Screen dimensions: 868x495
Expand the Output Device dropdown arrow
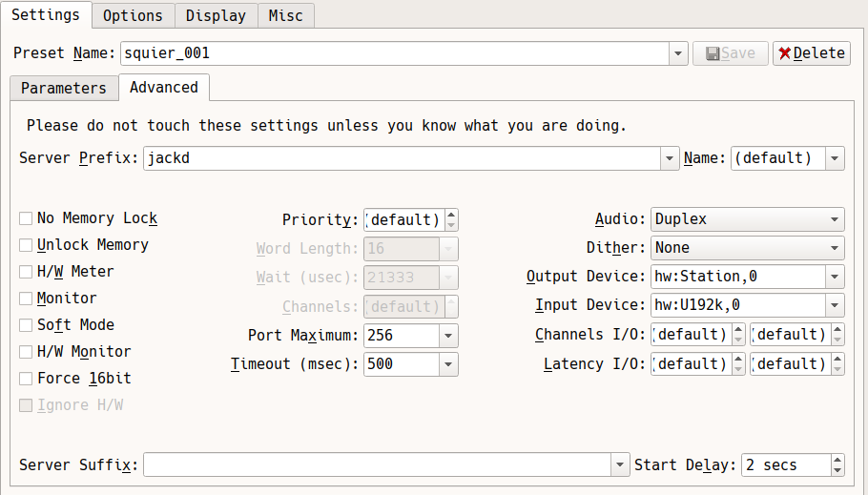point(835,277)
